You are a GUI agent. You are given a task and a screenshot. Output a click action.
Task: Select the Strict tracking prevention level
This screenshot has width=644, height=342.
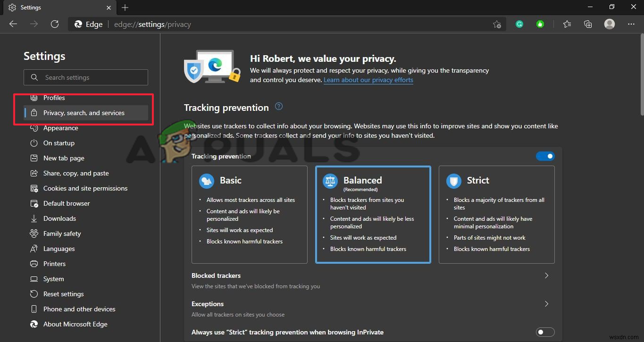[496, 215]
